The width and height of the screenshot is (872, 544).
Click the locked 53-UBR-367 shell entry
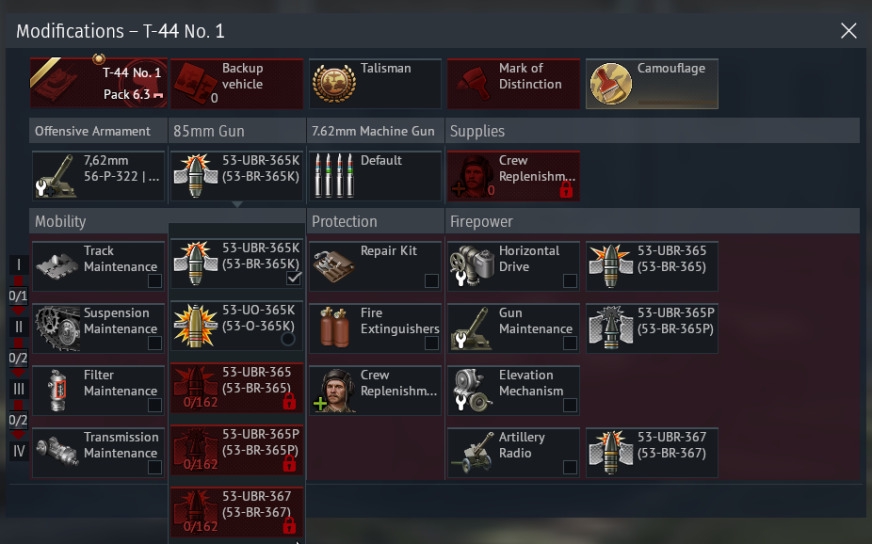(x=237, y=512)
